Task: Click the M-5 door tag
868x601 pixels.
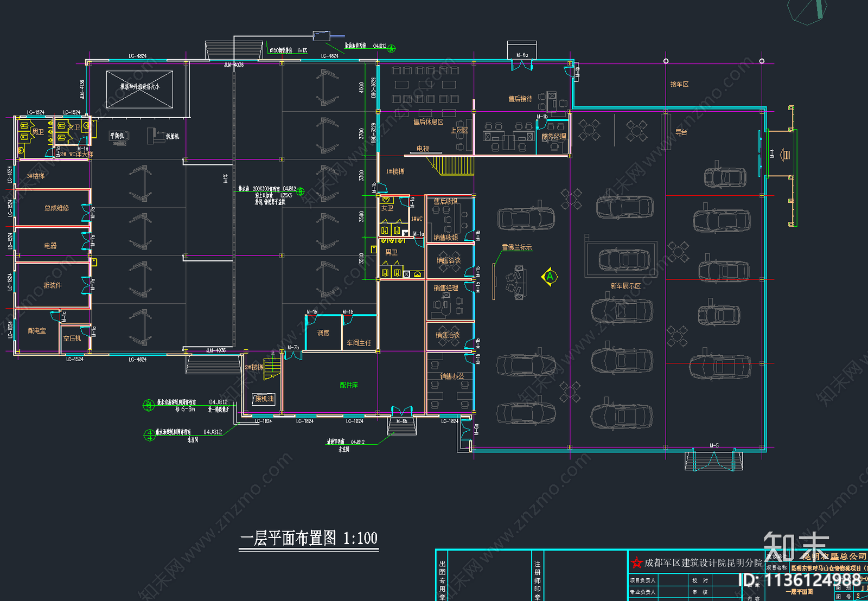Action: point(714,445)
